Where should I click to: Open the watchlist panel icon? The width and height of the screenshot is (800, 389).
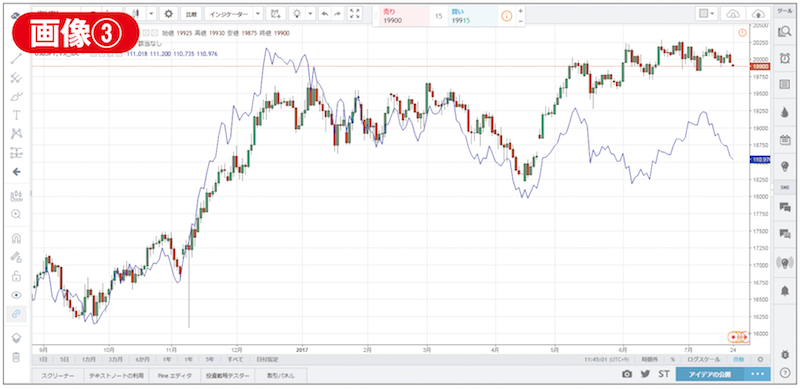click(x=785, y=32)
